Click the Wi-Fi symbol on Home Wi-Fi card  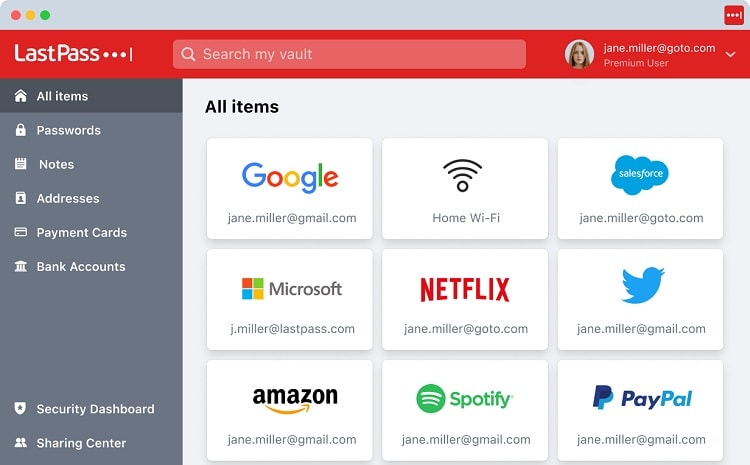pos(463,176)
